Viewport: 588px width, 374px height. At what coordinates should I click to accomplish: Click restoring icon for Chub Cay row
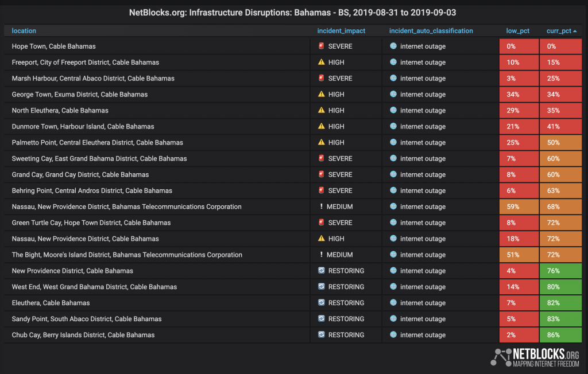pyautogui.click(x=322, y=334)
